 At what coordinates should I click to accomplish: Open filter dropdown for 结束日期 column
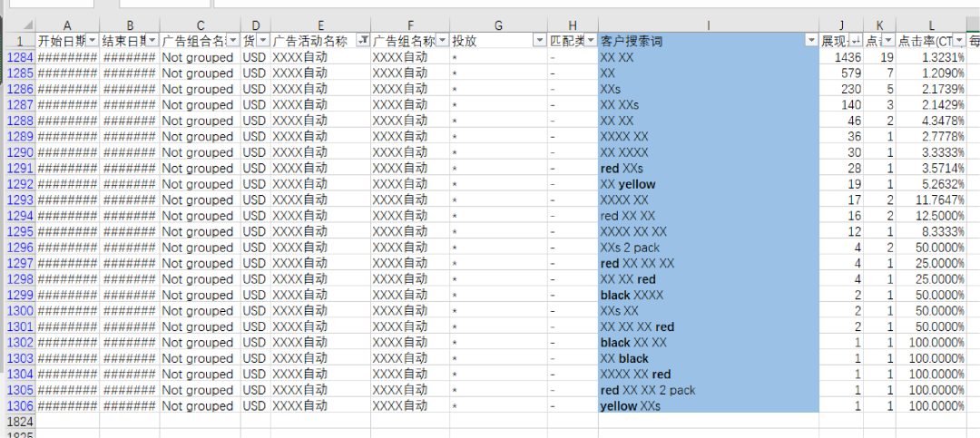152,41
